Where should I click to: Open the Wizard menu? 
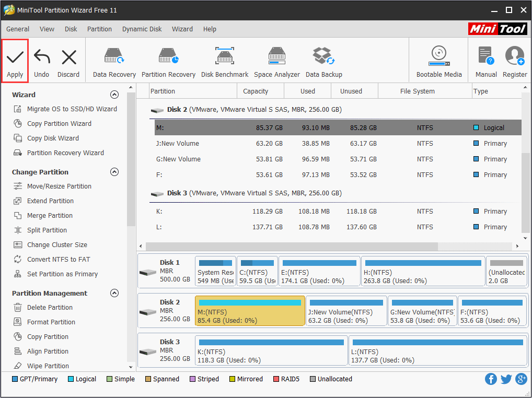click(182, 29)
